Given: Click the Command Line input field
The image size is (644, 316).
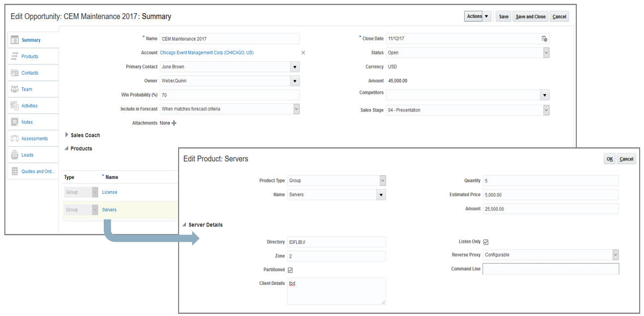Looking at the screenshot, I should tap(551, 269).
